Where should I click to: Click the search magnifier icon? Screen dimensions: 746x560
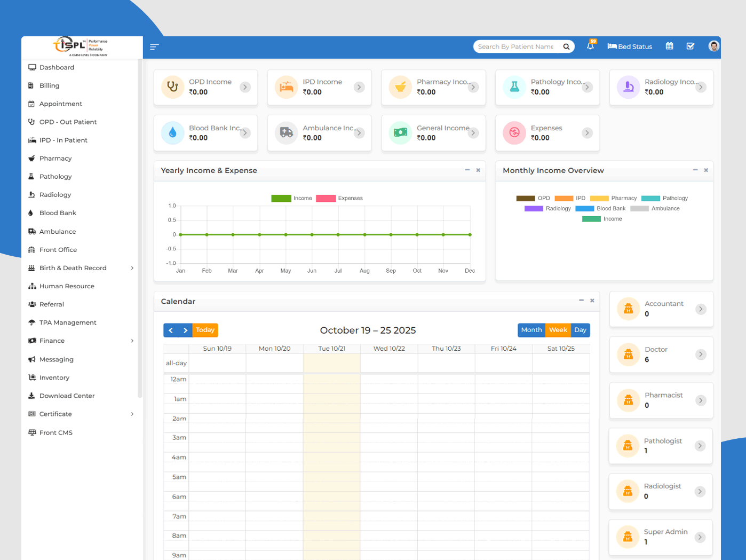pyautogui.click(x=566, y=47)
